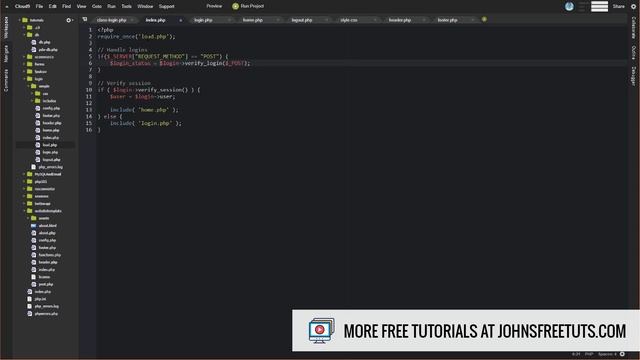Viewport: 640px width, 360px height.
Task: Open the Goto menu
Action: pos(97,6)
